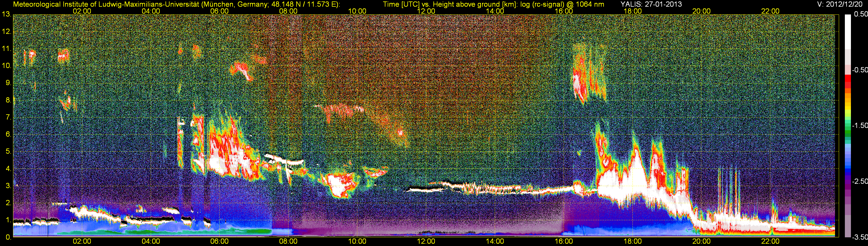Screen dimensions: 868x246
Task: Click the 08:00 label on the bottom time axis
Action: 288,242
